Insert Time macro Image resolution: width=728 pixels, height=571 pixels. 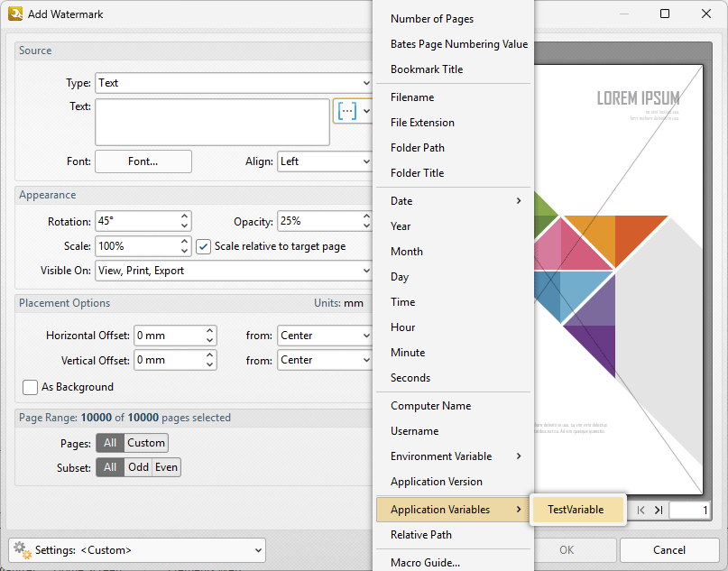[453, 302]
